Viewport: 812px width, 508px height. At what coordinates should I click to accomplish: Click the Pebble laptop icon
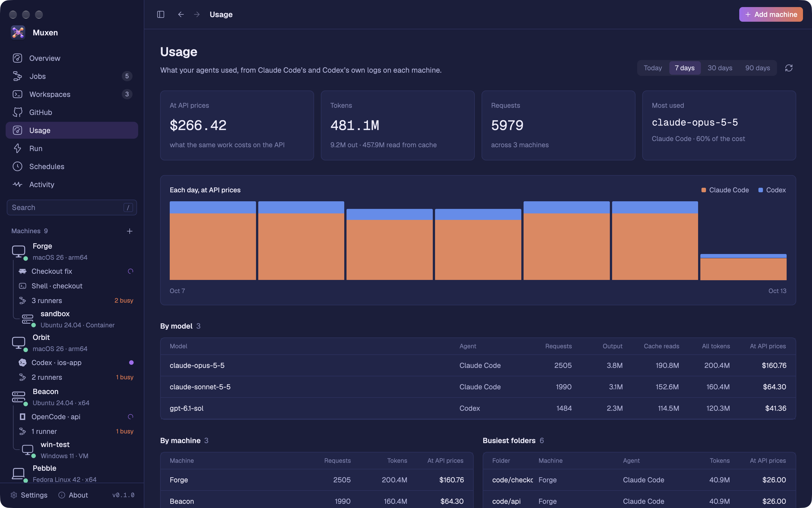[19, 473]
